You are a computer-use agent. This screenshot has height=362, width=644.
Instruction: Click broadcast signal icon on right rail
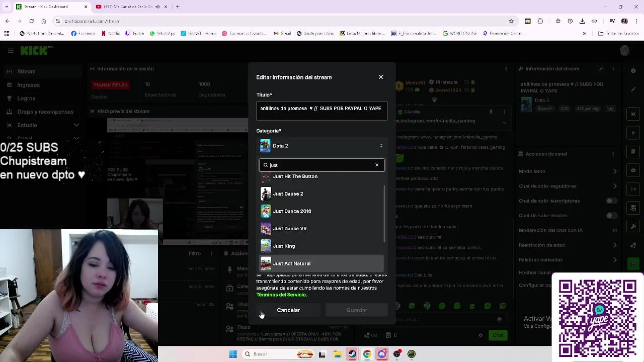click(633, 190)
